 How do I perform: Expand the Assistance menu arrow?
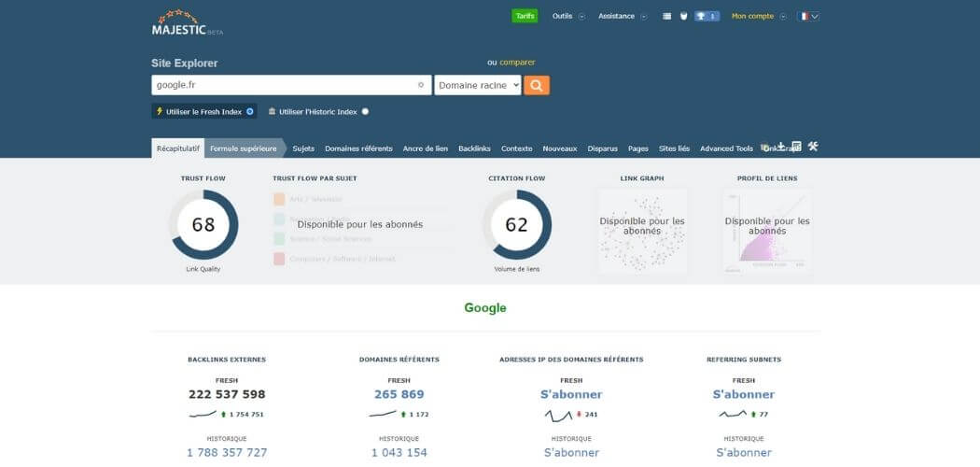click(x=644, y=17)
